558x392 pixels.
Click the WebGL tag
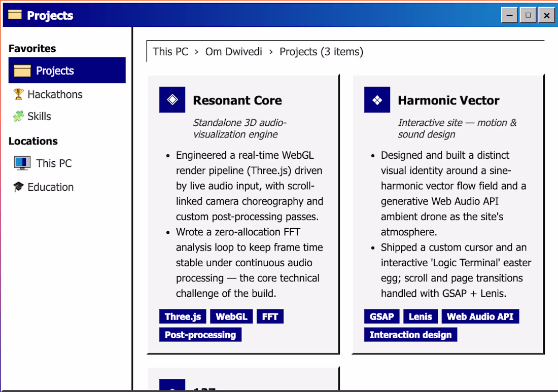point(231,316)
